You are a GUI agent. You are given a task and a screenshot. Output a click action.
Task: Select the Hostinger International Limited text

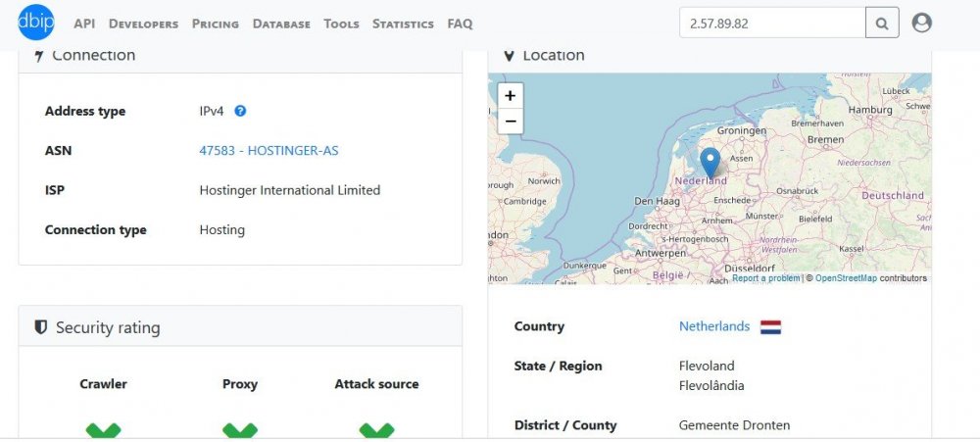pyautogui.click(x=289, y=190)
